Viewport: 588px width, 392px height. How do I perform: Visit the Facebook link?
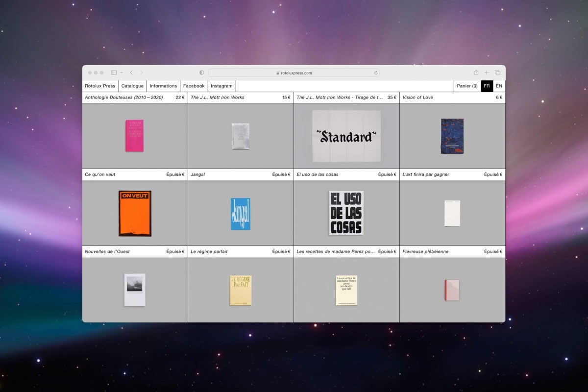[x=194, y=86]
